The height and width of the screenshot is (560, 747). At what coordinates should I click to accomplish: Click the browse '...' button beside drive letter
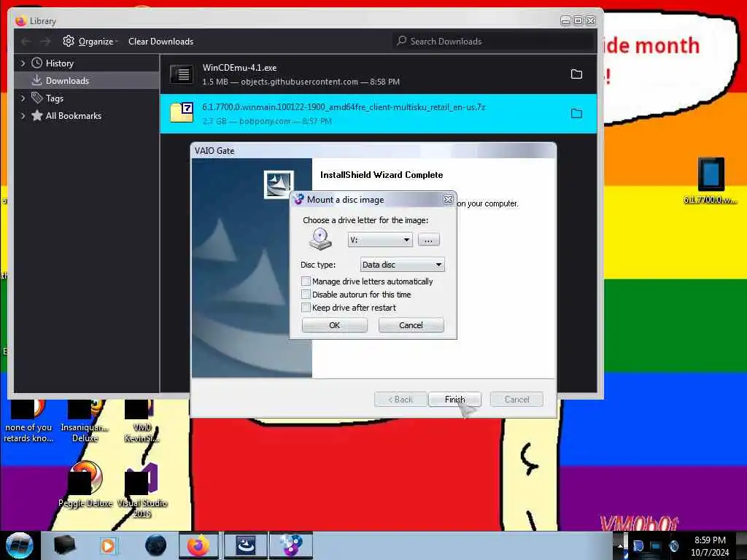428,240
